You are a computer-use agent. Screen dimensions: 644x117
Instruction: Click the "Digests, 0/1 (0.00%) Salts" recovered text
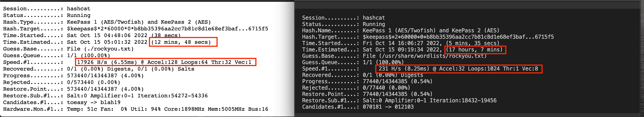point(151,69)
